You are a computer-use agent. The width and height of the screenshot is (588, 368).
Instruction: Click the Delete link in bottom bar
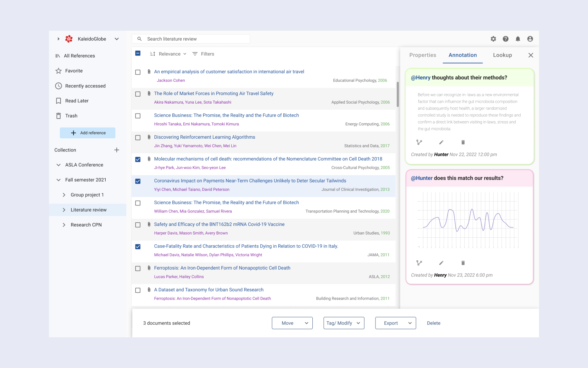pyautogui.click(x=433, y=323)
